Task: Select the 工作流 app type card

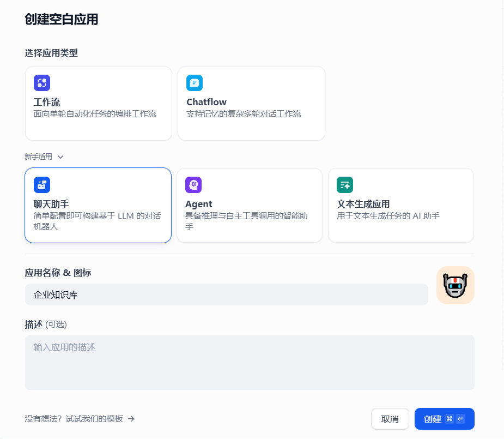Action: click(99, 103)
